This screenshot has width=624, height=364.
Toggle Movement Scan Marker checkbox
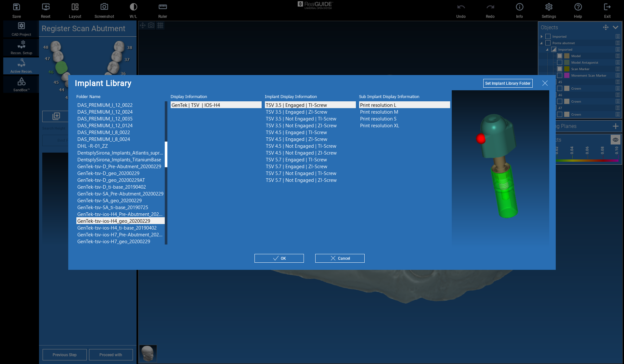pyautogui.click(x=560, y=75)
